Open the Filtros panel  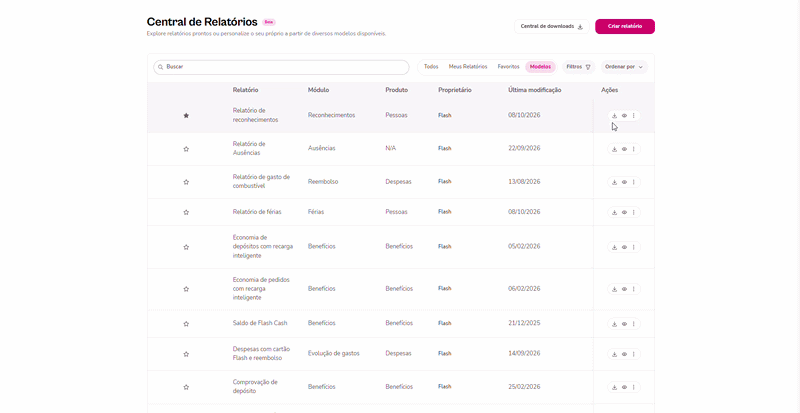[579, 67]
